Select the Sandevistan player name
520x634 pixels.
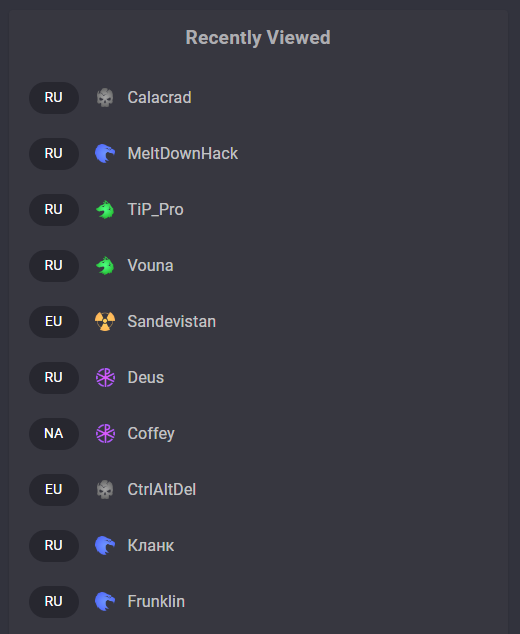pyautogui.click(x=171, y=321)
